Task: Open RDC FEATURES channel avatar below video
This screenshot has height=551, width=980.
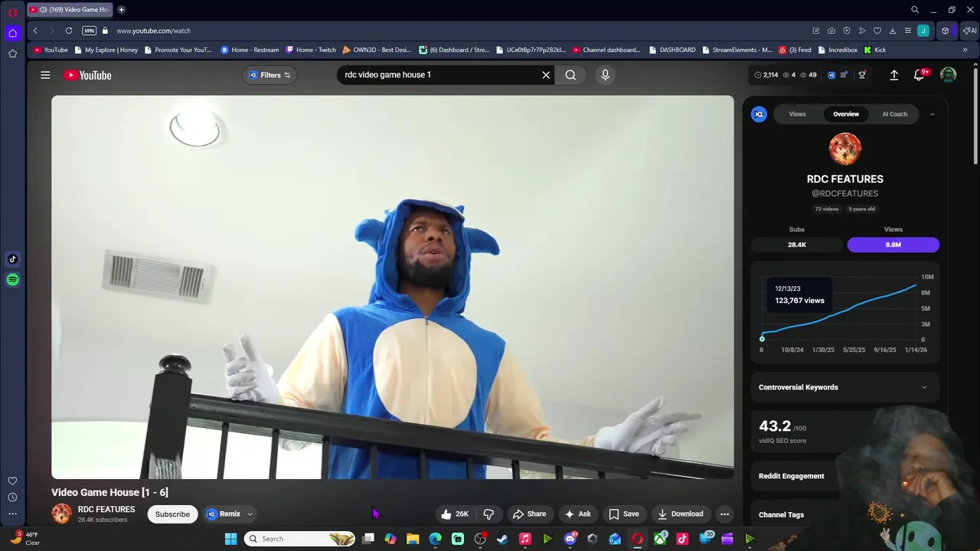Action: click(x=61, y=514)
